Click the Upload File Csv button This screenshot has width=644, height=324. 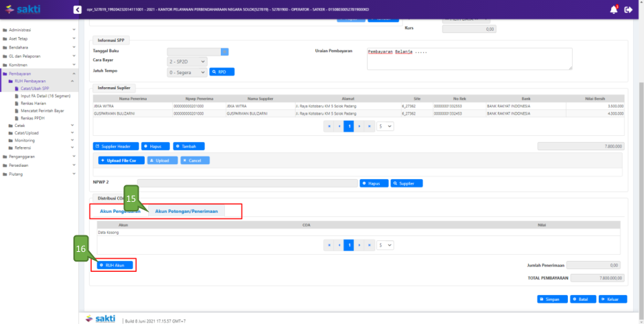(121, 160)
